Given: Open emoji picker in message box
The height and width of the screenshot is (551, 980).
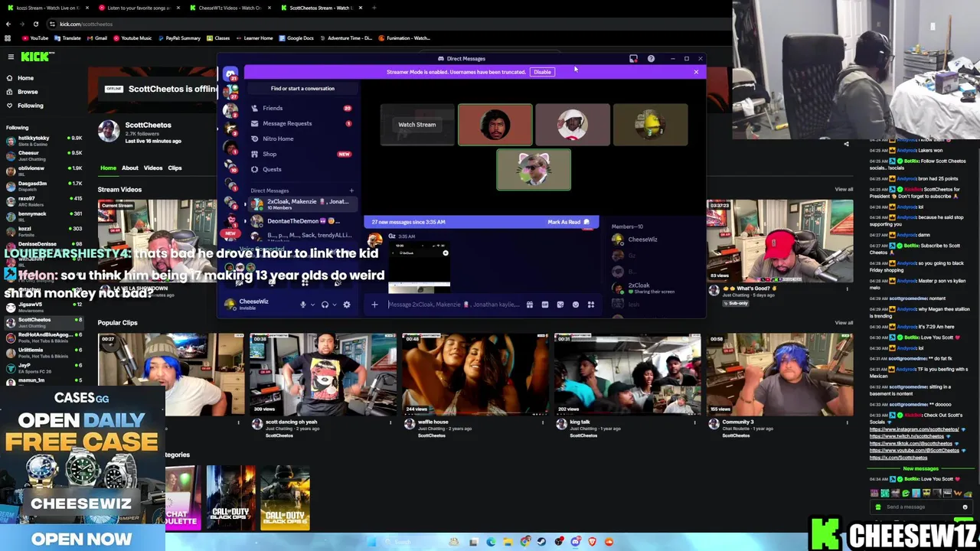Looking at the screenshot, I should (x=576, y=305).
